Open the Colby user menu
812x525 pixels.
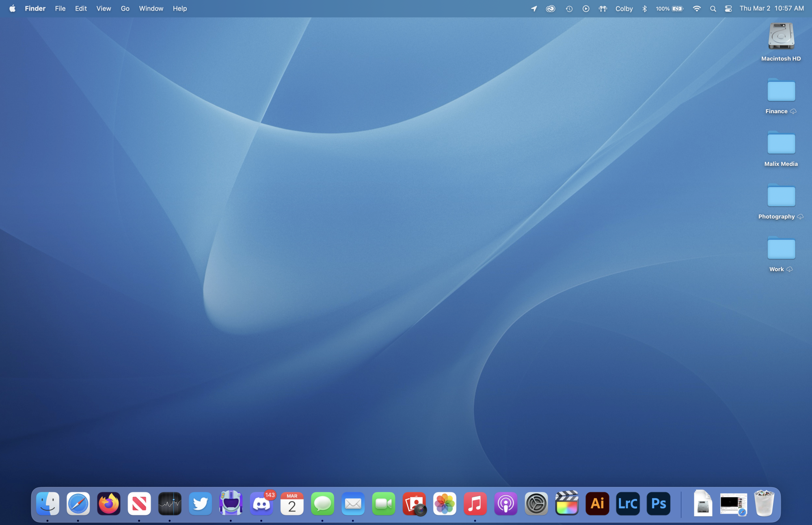624,9
